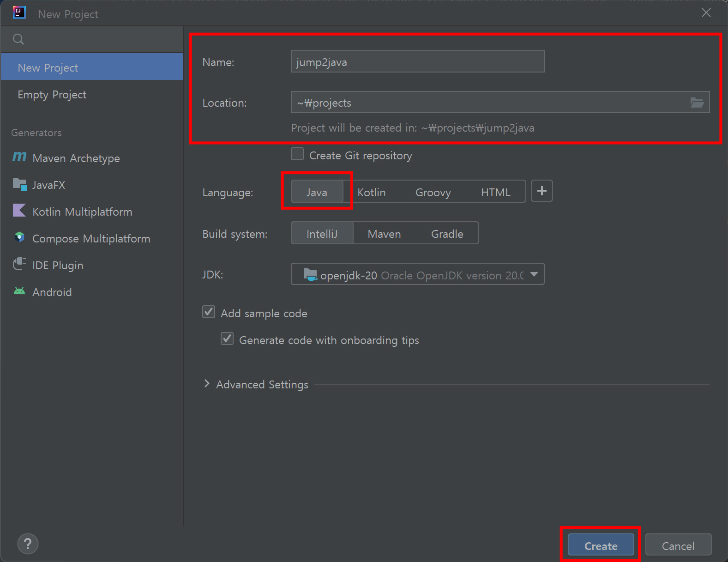This screenshot has width=728, height=562.
Task: Select Kotlin Multiplatform generator
Action: coord(92,211)
